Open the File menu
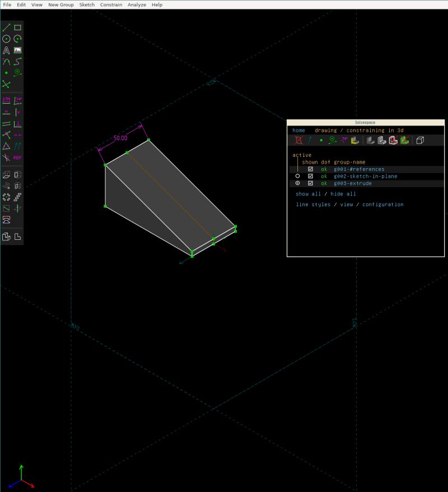The height and width of the screenshot is (492, 448). click(x=7, y=4)
